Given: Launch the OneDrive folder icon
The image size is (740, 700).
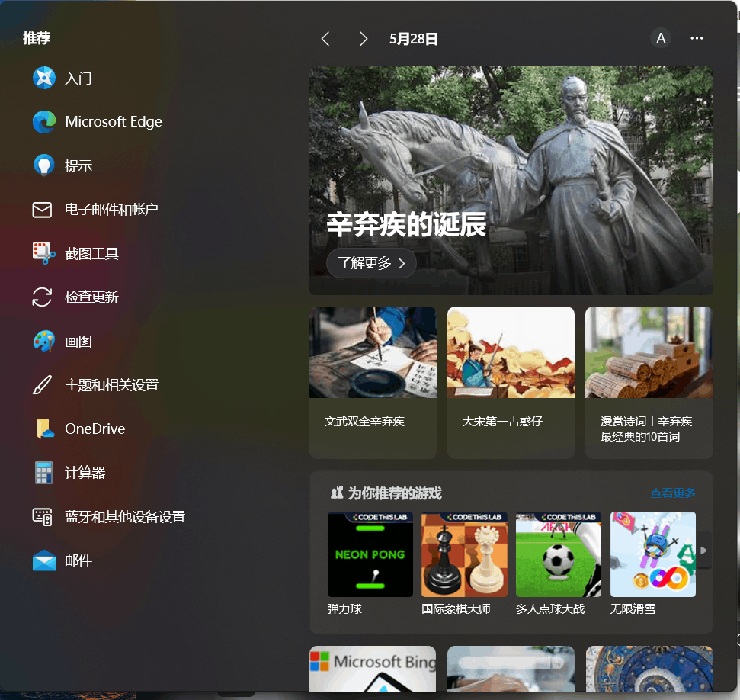Looking at the screenshot, I should pos(44,429).
